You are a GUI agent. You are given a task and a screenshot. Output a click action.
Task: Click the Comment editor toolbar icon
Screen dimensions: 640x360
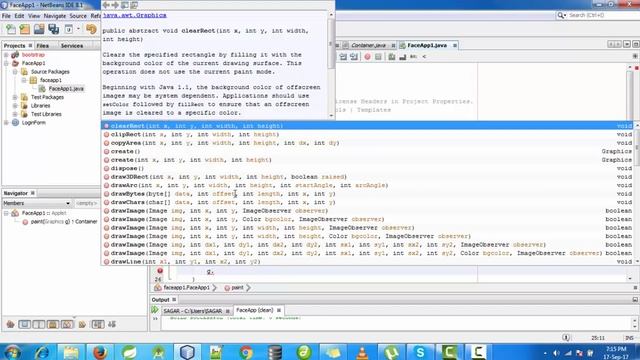pyautogui.click(x=392, y=57)
